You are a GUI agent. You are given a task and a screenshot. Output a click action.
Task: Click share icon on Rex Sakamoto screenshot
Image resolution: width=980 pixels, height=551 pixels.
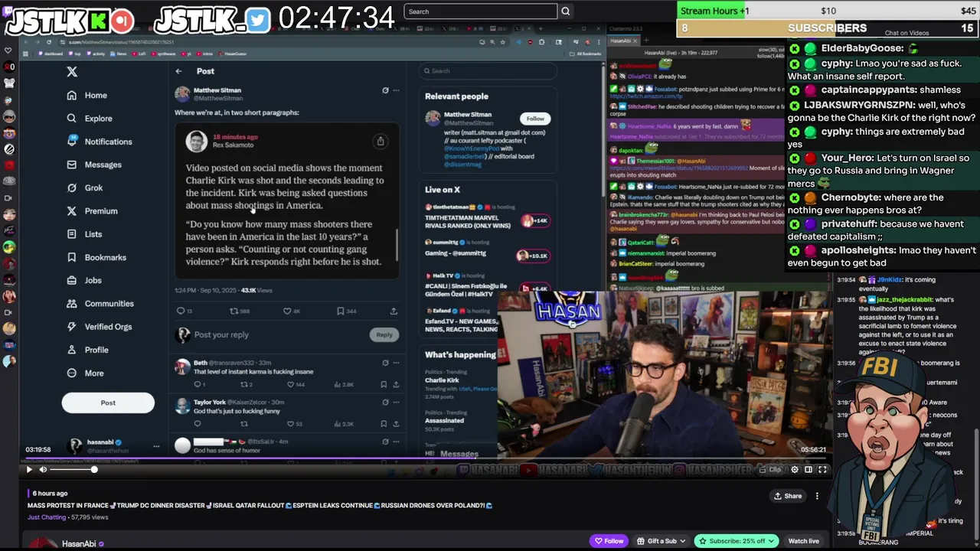381,141
